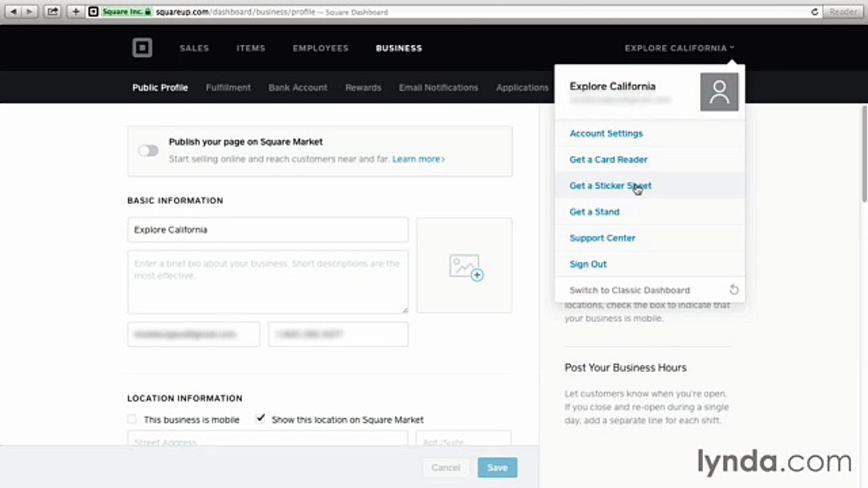Click the page vertical scrollbar
868x488 pixels.
click(x=864, y=154)
